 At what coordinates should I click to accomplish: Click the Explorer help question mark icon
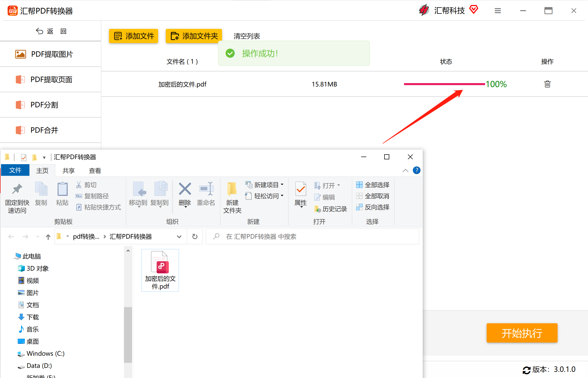click(x=416, y=170)
